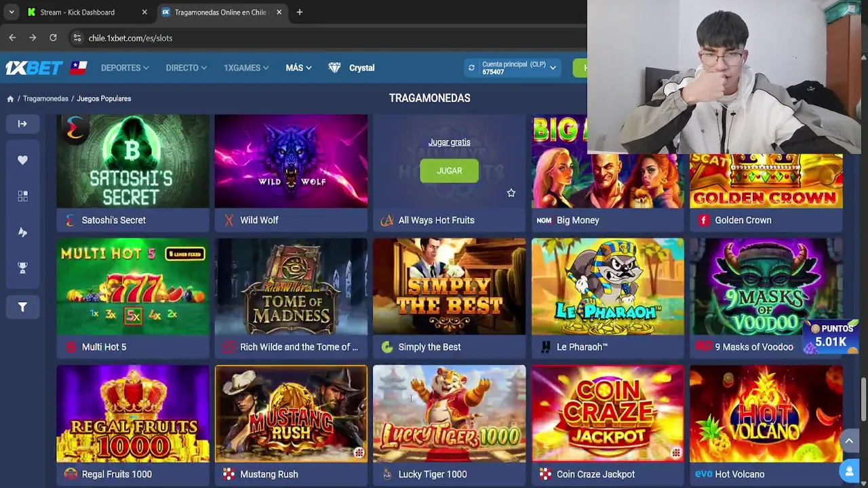
Task: Click Rich Wilde and the Tome title
Action: click(x=299, y=347)
